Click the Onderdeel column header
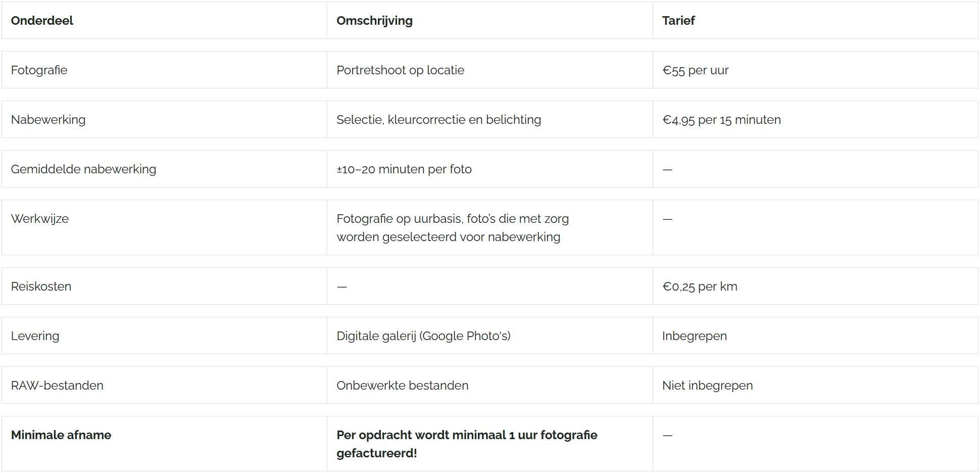980x473 pixels. (42, 21)
